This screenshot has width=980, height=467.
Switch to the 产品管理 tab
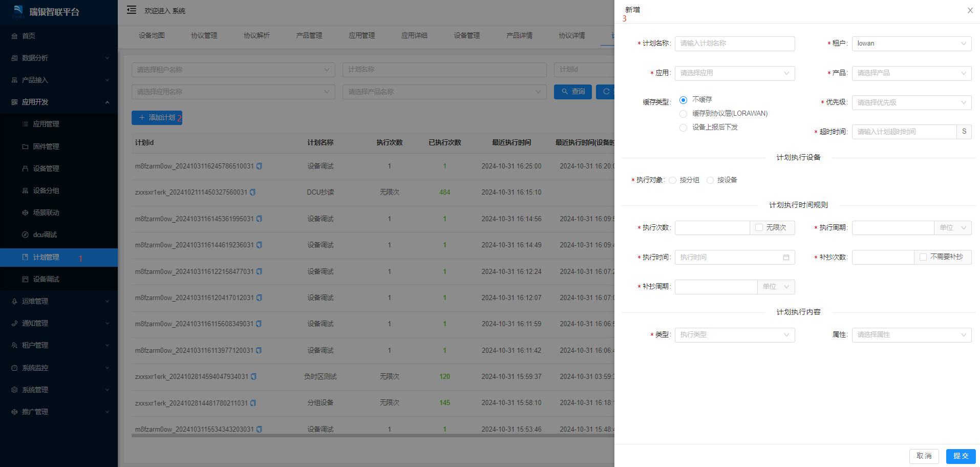coord(309,35)
